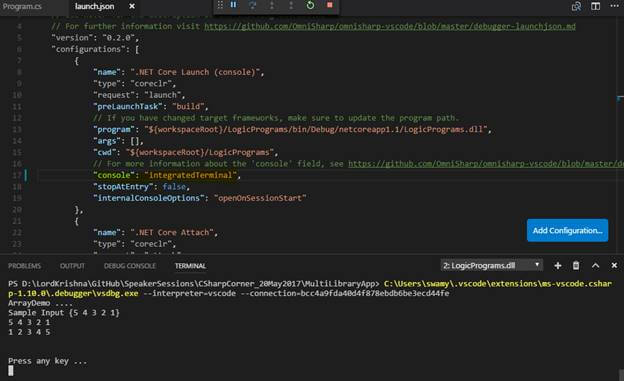
Task: Stop the debugging session
Action: (x=330, y=5)
